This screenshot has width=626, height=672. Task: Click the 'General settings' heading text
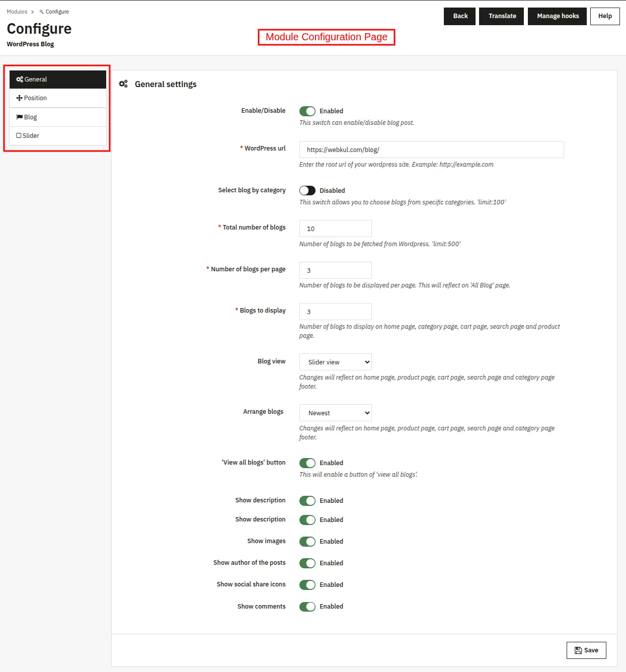tap(166, 85)
